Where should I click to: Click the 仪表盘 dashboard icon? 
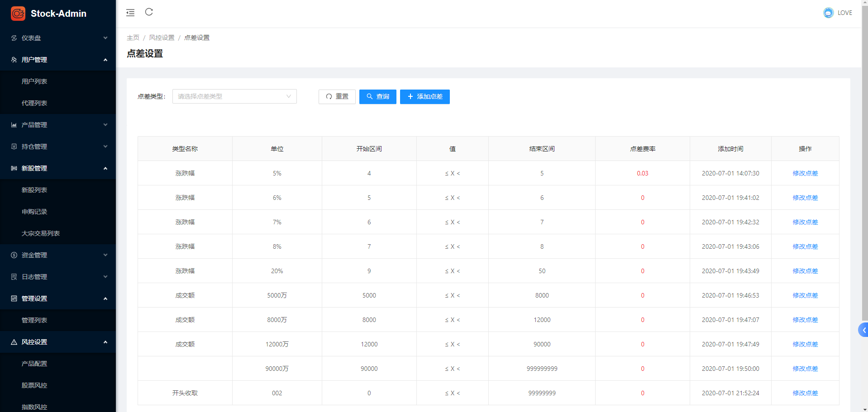click(14, 38)
